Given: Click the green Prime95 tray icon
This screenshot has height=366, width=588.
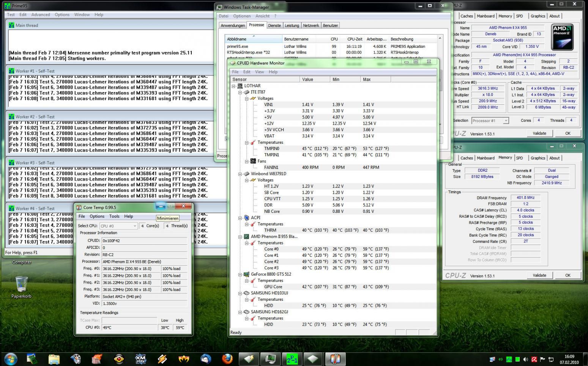Looking at the screenshot, I should (x=509, y=359).
